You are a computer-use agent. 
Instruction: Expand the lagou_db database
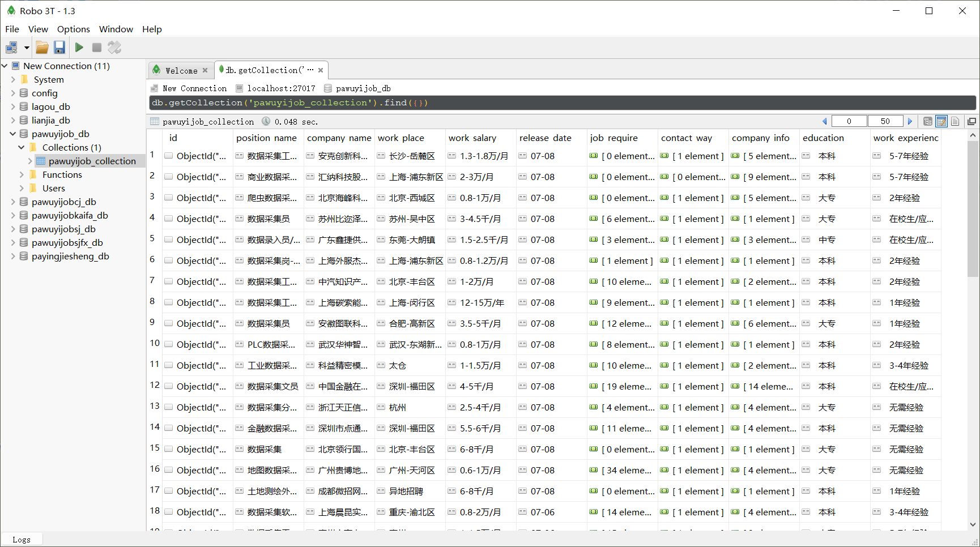(x=13, y=106)
